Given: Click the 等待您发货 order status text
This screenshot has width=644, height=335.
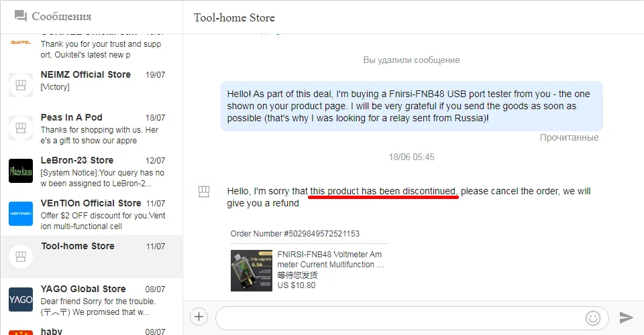Looking at the screenshot, I should 297,275.
